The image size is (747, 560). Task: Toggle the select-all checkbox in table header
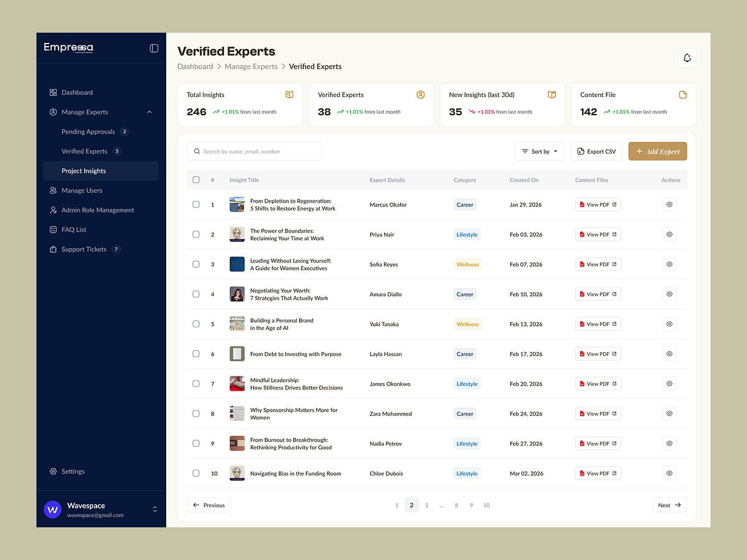(x=196, y=180)
